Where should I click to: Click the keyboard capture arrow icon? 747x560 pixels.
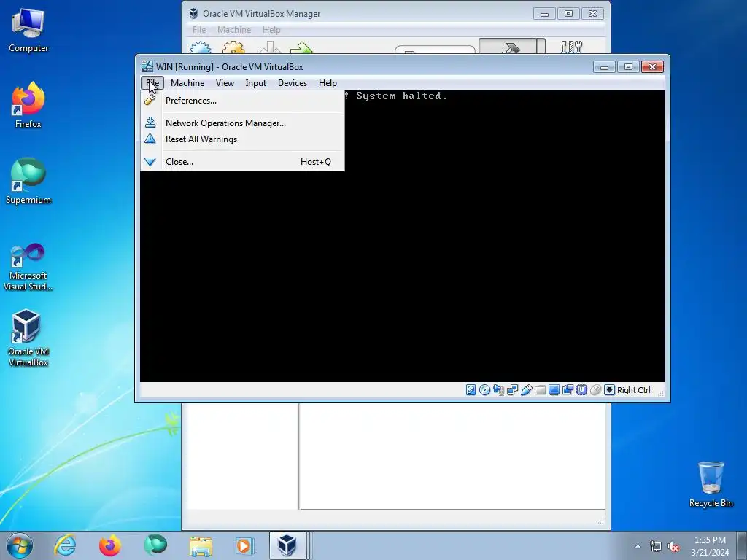[609, 390]
